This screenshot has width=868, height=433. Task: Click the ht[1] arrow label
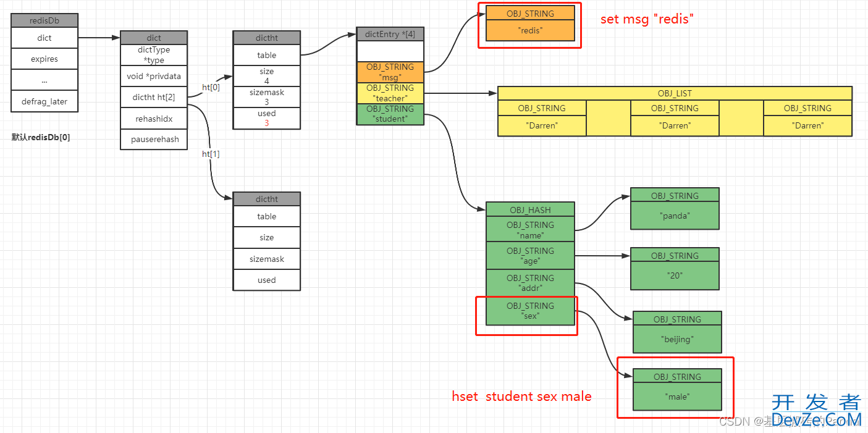point(211,154)
